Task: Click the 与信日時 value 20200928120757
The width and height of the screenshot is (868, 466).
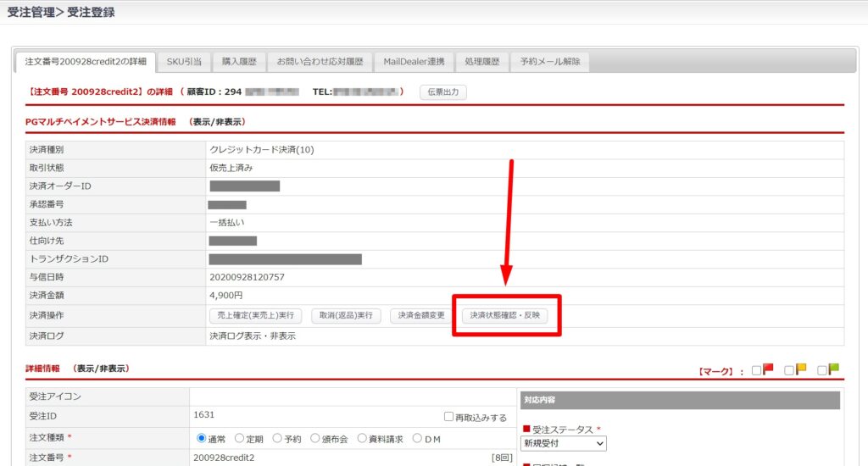Action: pyautogui.click(x=247, y=277)
